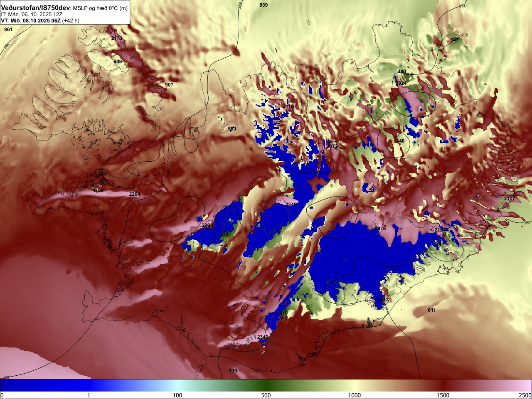Select the '410' height label
Viewport: 532px width, 399px height.
click(283, 313)
